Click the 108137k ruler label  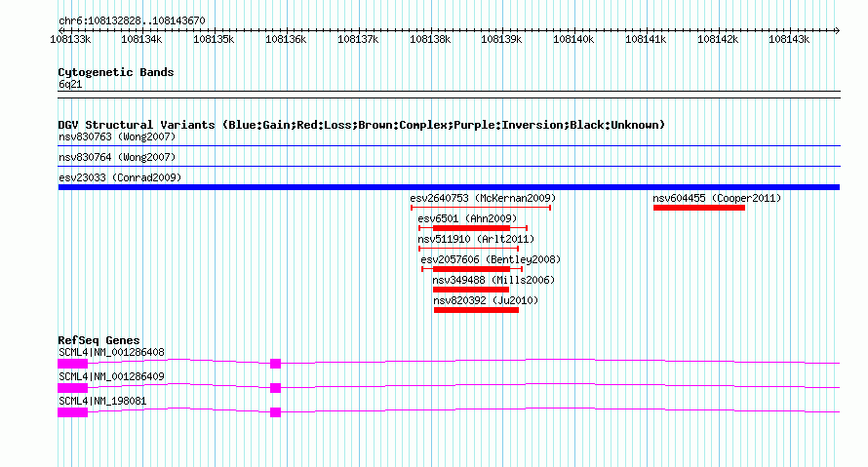[358, 39]
